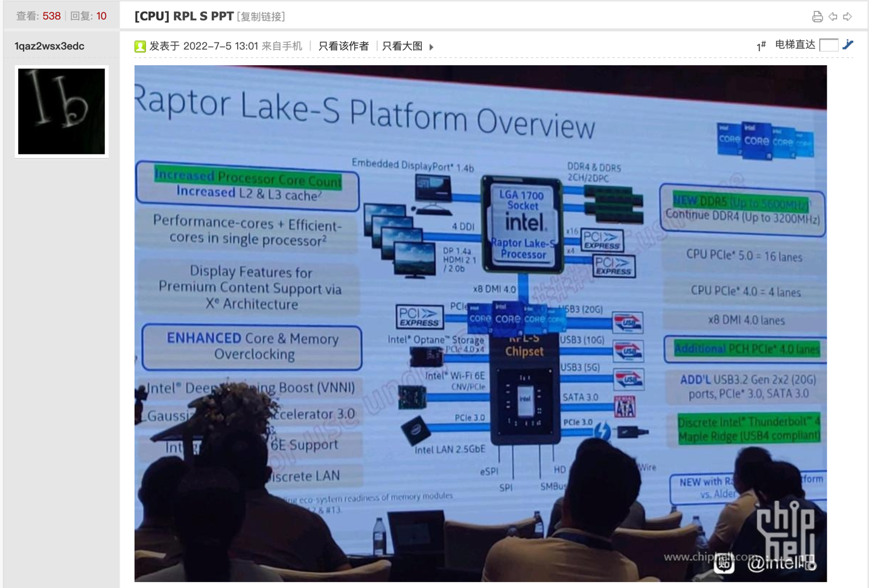
Task: Click the post date 2022-7-5 13:01
Action: [221, 46]
